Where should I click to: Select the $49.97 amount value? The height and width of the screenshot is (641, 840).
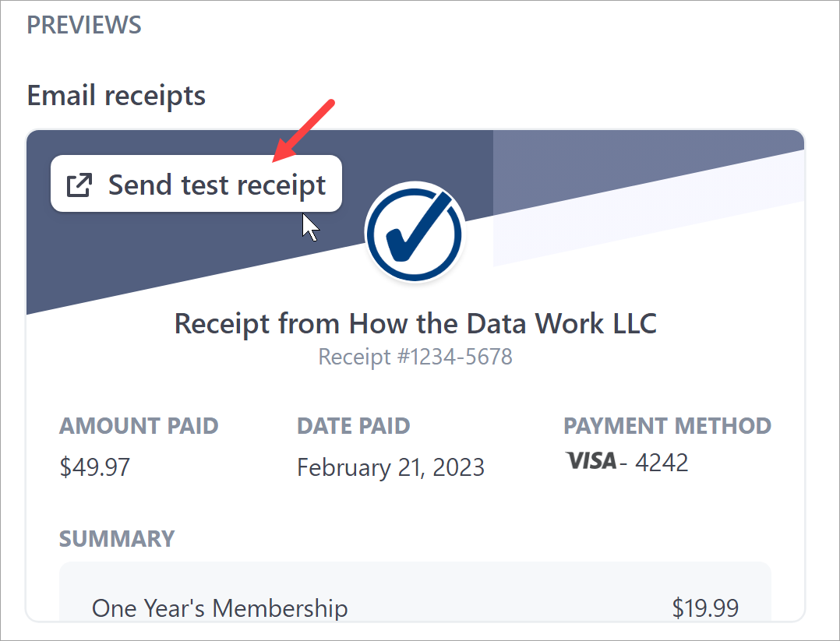pos(95,467)
